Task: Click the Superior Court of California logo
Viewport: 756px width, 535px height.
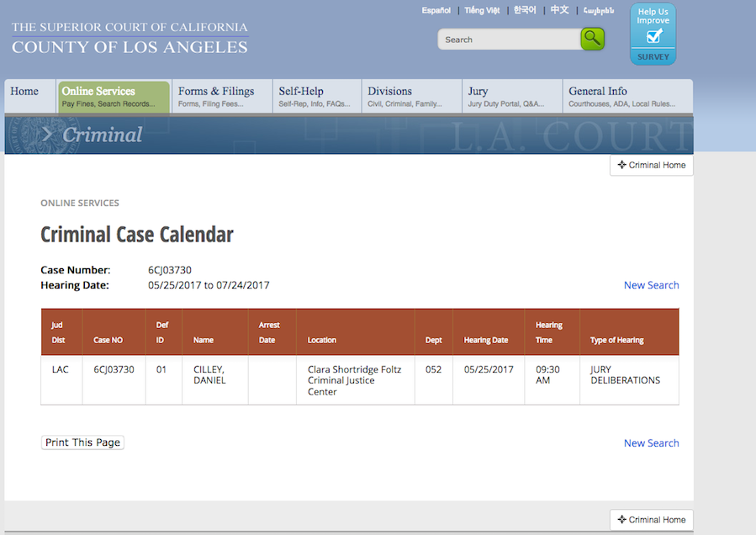Action: point(130,38)
